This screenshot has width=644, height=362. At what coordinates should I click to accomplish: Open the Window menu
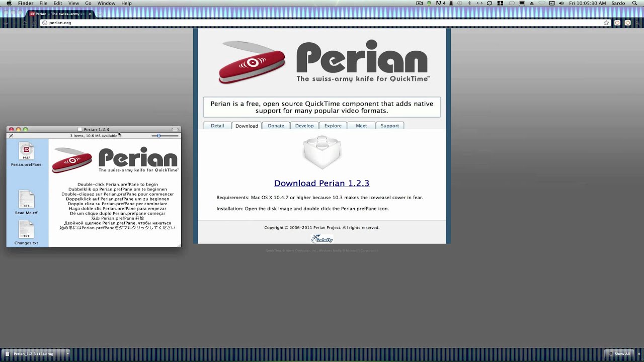pos(106,3)
